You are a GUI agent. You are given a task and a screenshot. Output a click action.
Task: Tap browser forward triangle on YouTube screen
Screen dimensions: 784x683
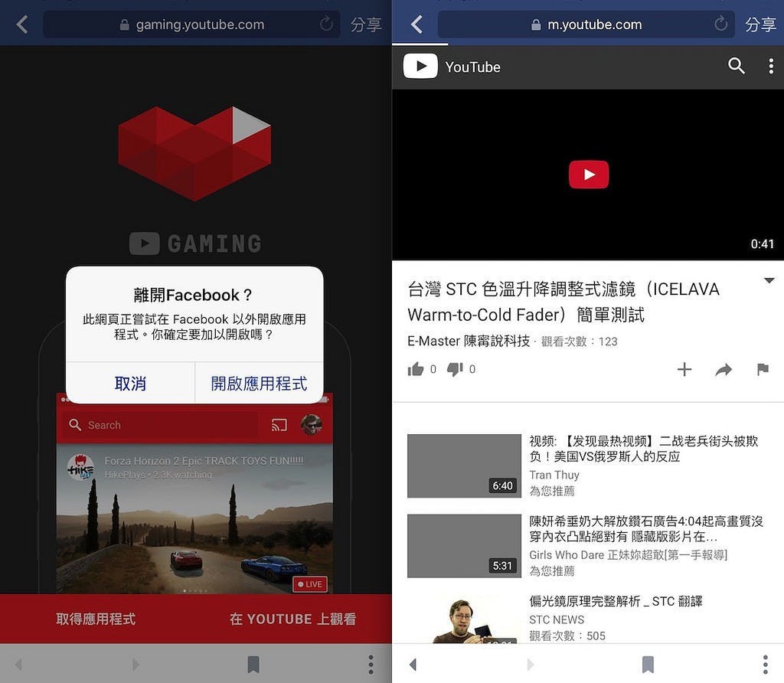click(x=530, y=665)
